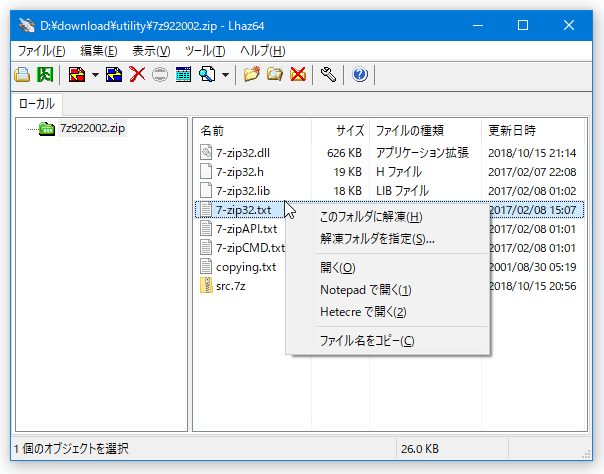Click LIB ファイル type cell
The image size is (604, 474).
pyautogui.click(x=402, y=191)
